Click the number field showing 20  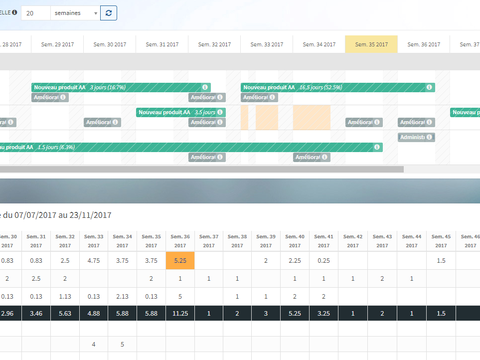click(x=36, y=13)
